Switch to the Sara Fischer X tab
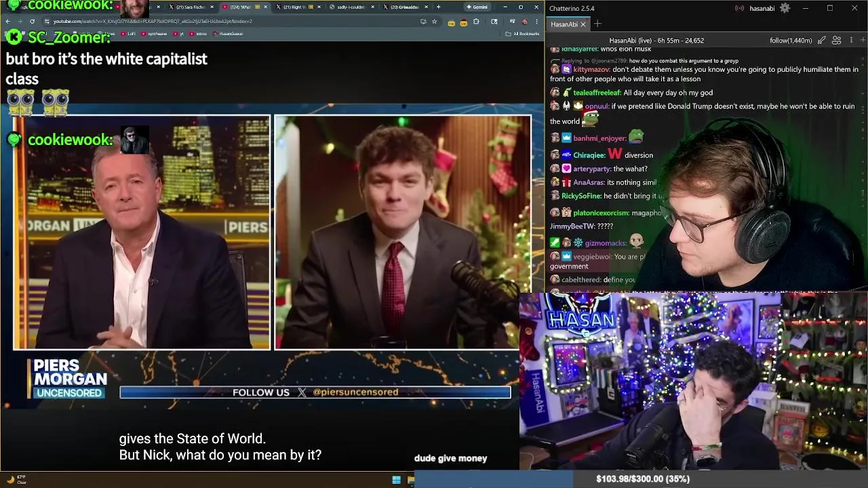 pos(190,7)
